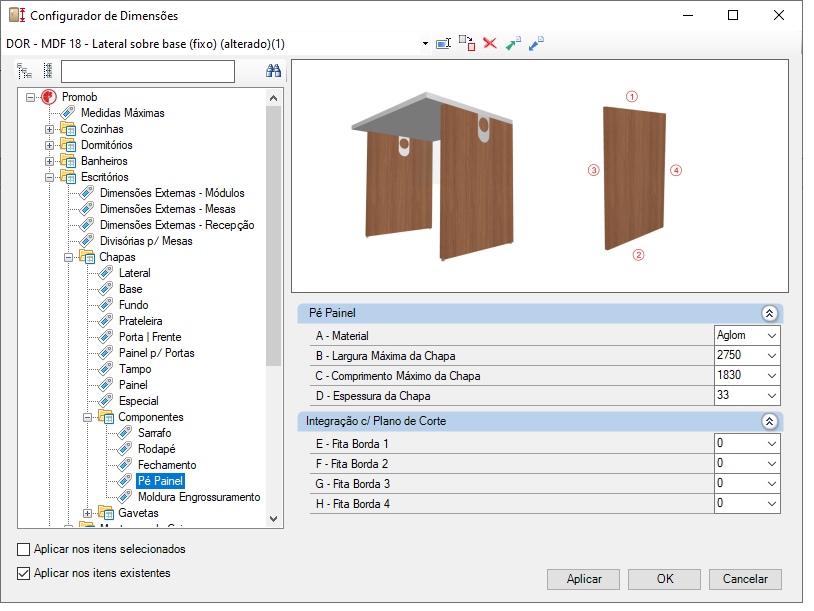Image resolution: width=814 pixels, height=611 pixels.
Task: Click the folder icon beside Escritórios
Action: 67,177
